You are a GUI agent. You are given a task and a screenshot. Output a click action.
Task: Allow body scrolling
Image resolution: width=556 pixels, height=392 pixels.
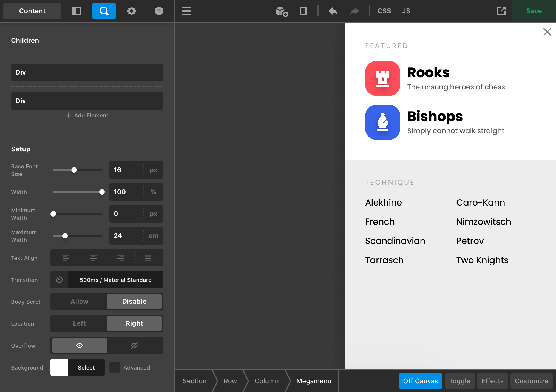coord(79,301)
